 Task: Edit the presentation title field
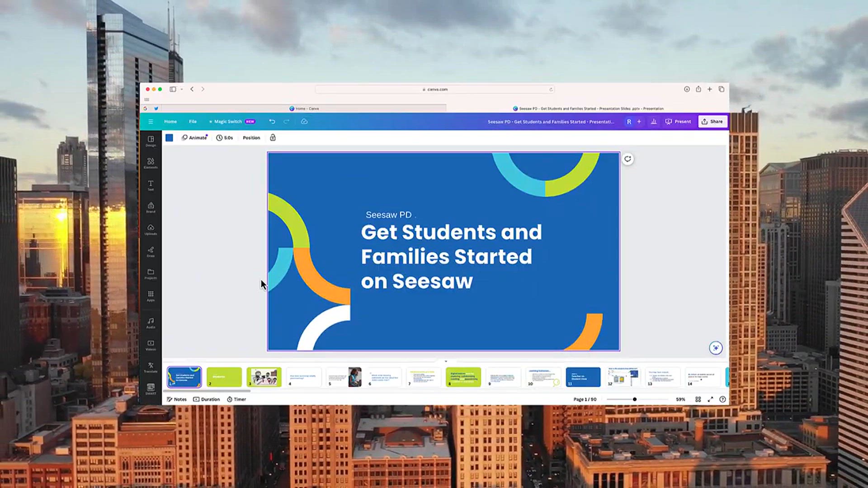click(x=551, y=122)
